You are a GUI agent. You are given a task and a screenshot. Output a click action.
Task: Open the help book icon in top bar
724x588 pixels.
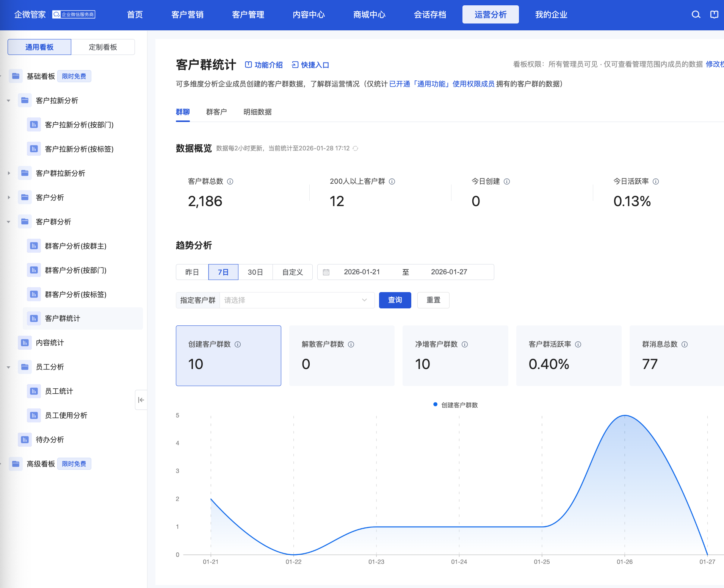(x=714, y=14)
